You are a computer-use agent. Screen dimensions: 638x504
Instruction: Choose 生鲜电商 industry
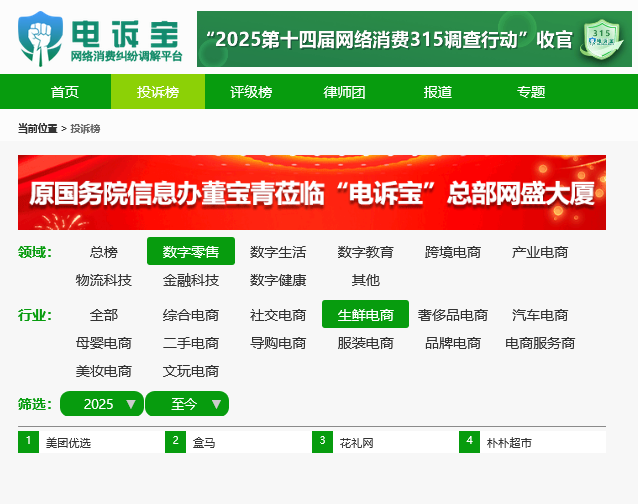point(365,314)
